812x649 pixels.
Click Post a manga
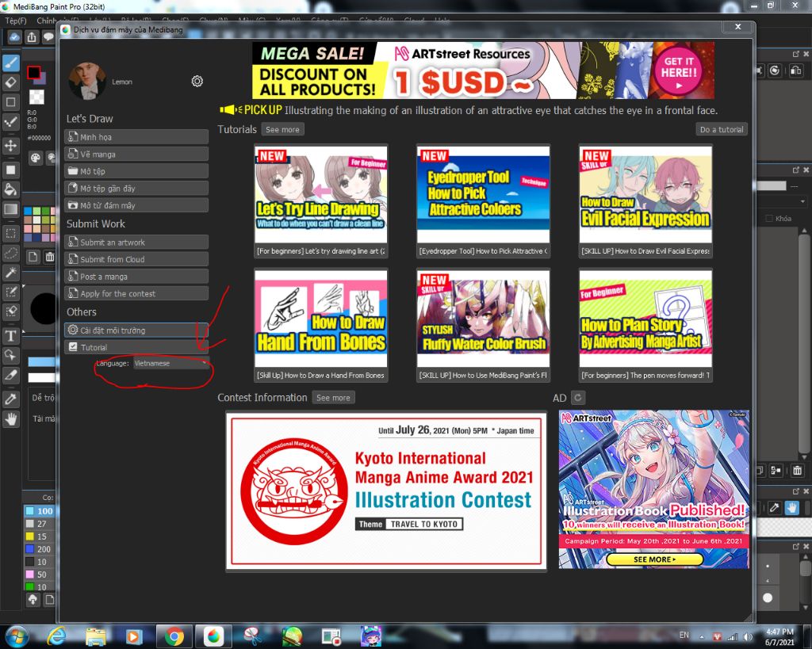click(136, 277)
